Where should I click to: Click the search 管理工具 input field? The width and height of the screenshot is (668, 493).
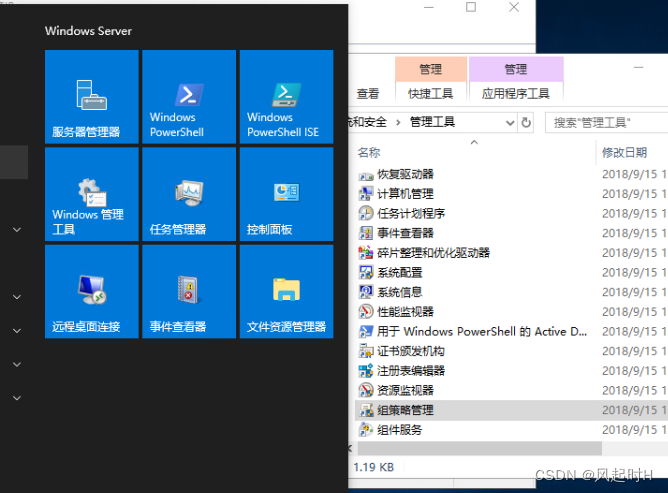(607, 123)
